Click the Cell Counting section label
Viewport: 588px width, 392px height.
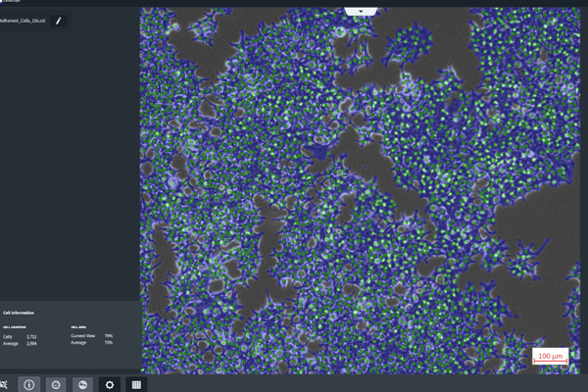click(15, 326)
